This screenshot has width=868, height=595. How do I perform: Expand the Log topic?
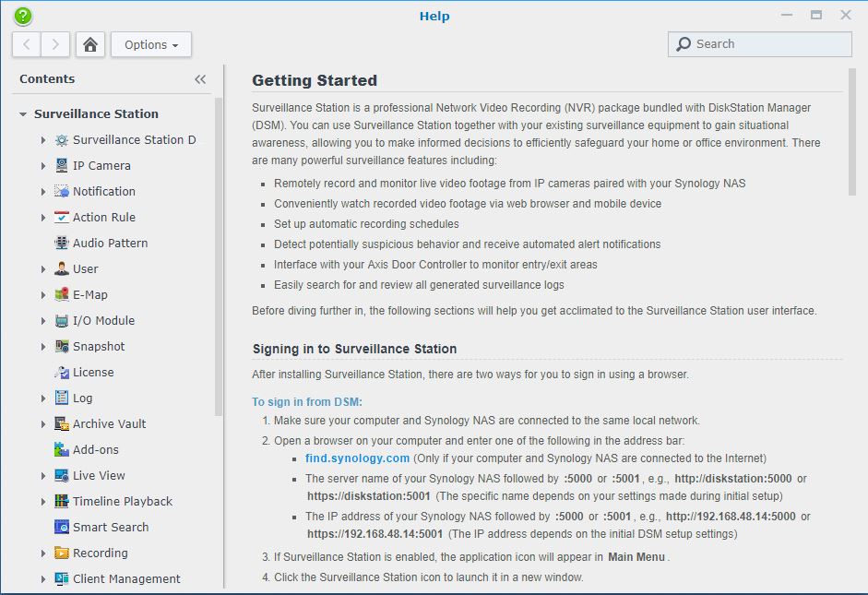pos(43,398)
